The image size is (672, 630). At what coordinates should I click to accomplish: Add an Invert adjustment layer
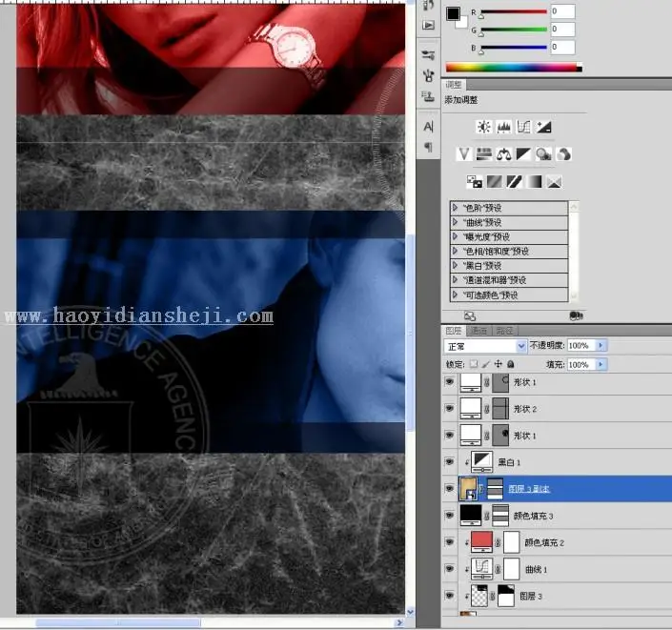(475, 182)
